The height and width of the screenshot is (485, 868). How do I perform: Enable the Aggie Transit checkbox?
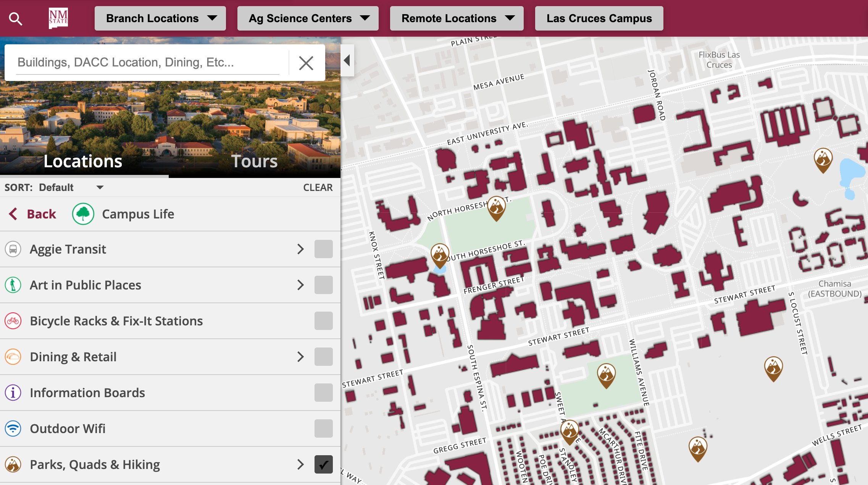tap(323, 249)
